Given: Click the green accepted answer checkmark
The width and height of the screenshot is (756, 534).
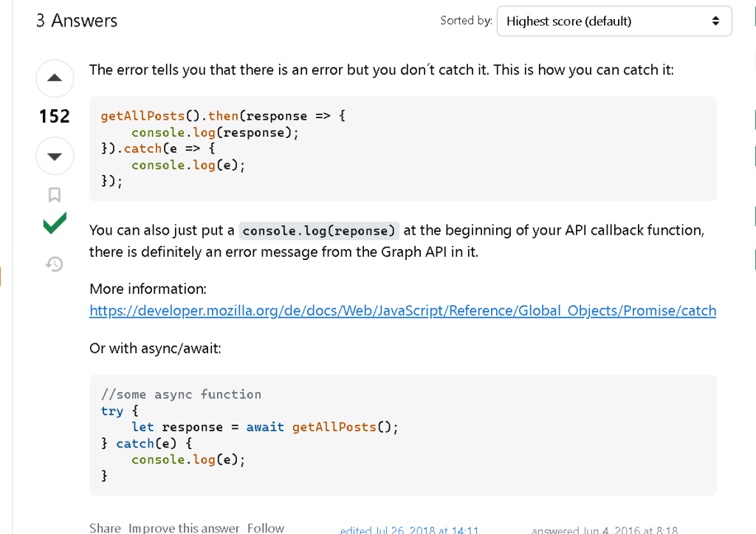Looking at the screenshot, I should click(55, 223).
